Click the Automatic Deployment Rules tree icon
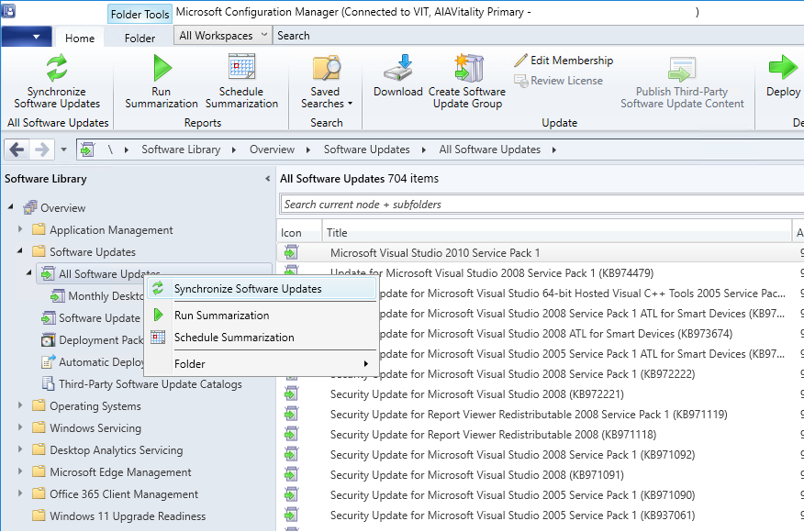Viewport: 804px width, 532px height. point(48,361)
